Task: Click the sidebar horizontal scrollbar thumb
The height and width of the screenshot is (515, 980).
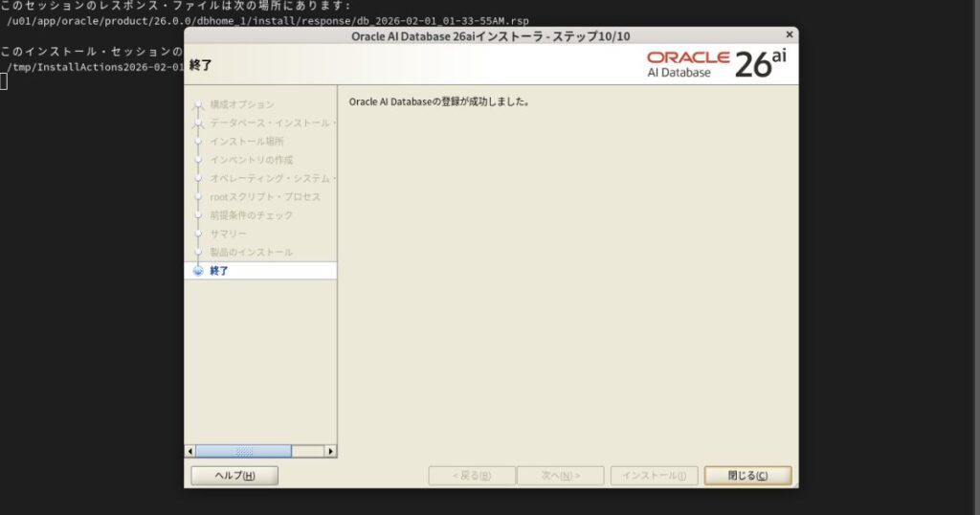Action: 243,451
